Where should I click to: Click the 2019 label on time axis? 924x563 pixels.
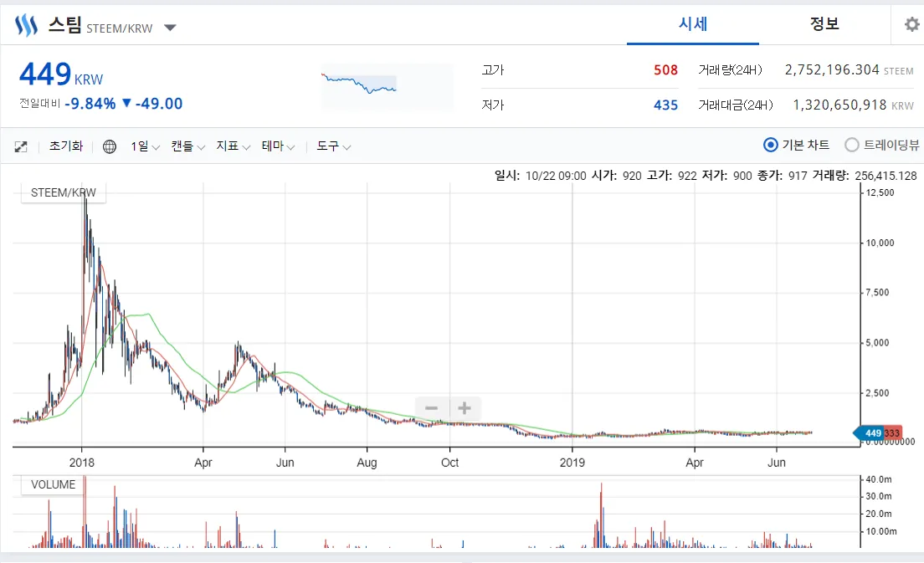click(572, 463)
